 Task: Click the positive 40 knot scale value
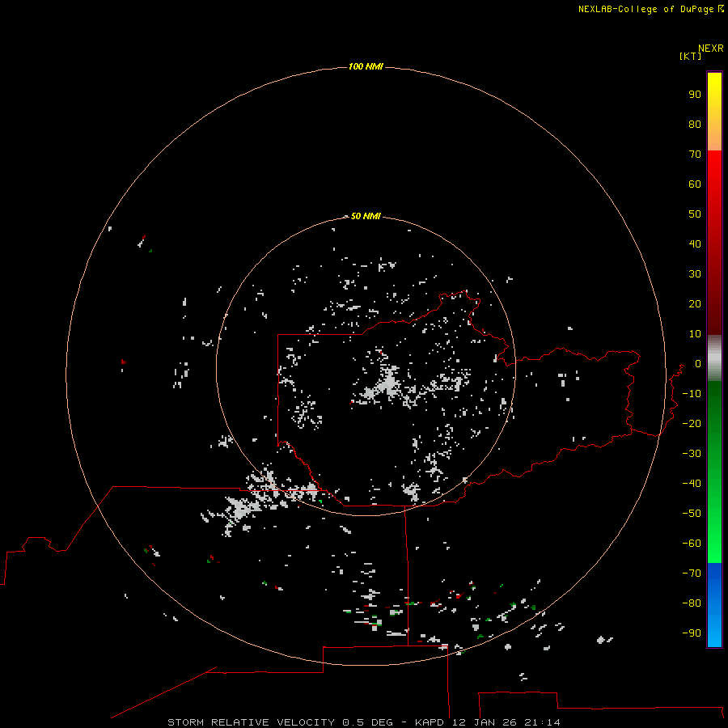(x=695, y=243)
